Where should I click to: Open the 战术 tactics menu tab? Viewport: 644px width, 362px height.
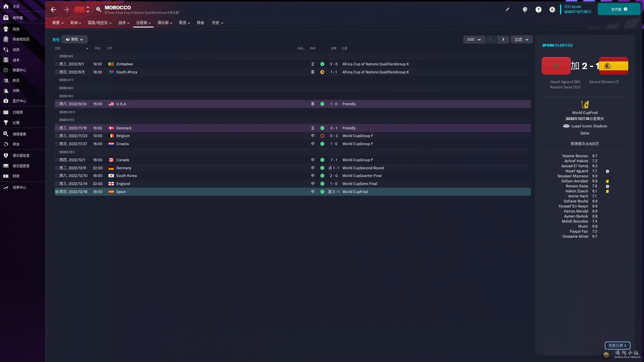(x=123, y=23)
